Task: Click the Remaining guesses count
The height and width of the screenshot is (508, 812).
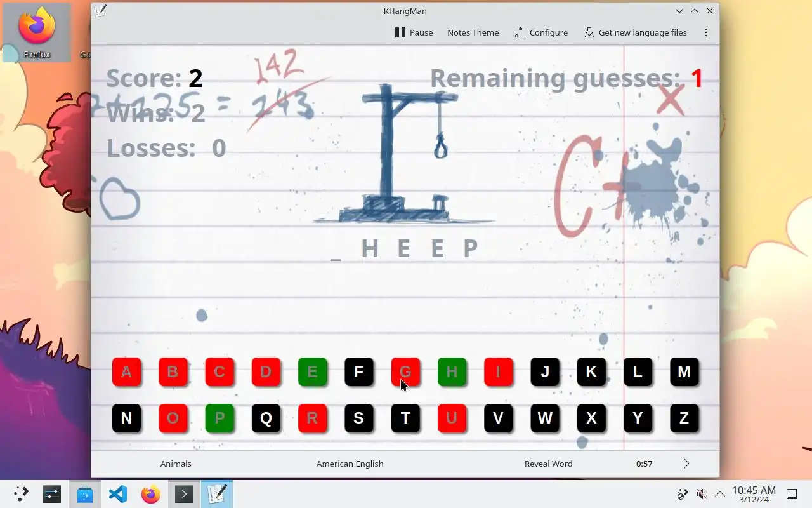Action: click(697, 79)
